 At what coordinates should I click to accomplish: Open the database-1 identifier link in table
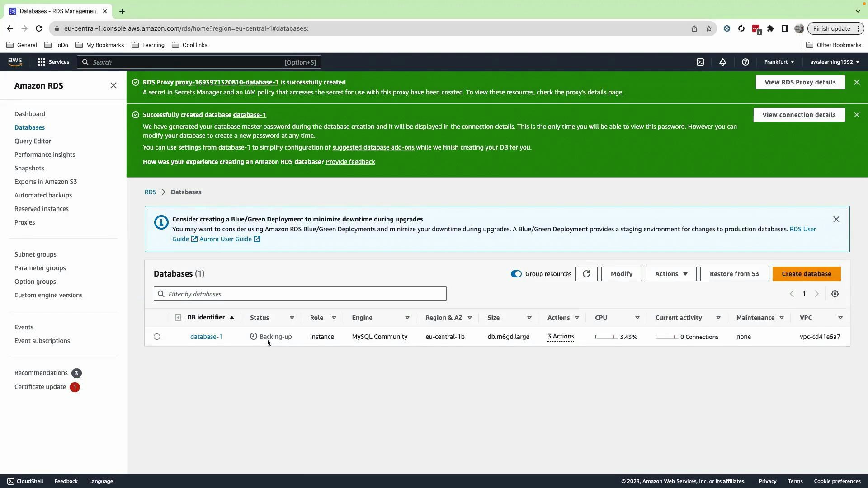coord(206,337)
